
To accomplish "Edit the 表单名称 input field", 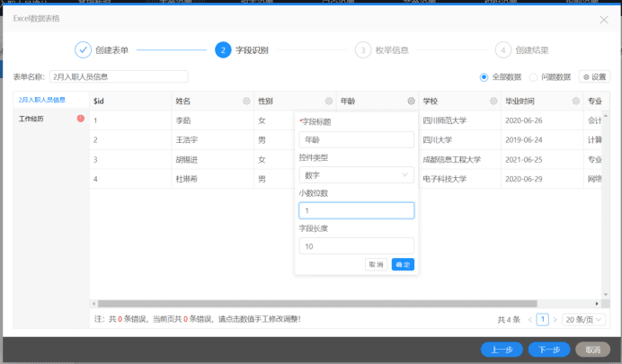I will coord(119,76).
